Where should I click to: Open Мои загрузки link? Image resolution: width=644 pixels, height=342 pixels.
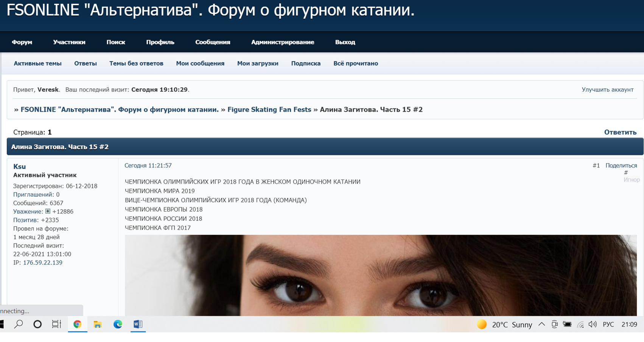258,63
